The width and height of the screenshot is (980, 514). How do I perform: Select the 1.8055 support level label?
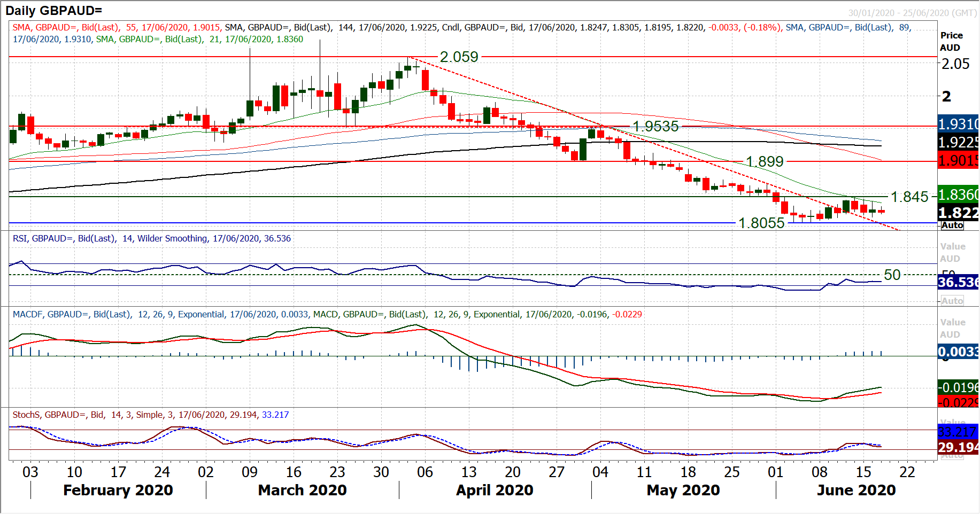click(x=761, y=223)
